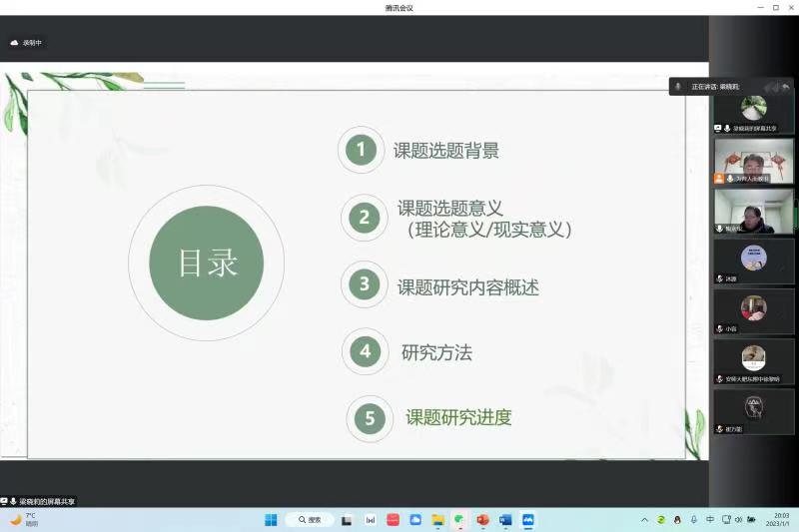
Task: Click the muted microphone icon beside 小谷
Action: (x=719, y=328)
